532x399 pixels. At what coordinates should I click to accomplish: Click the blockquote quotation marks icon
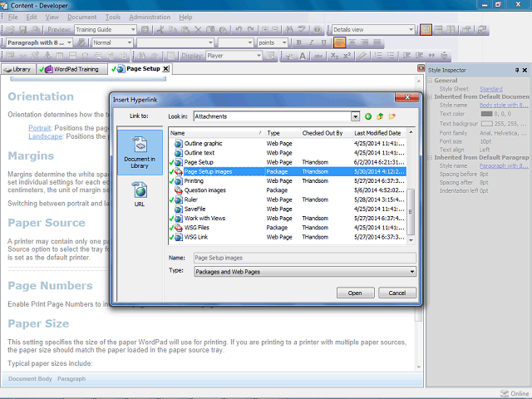click(x=431, y=56)
